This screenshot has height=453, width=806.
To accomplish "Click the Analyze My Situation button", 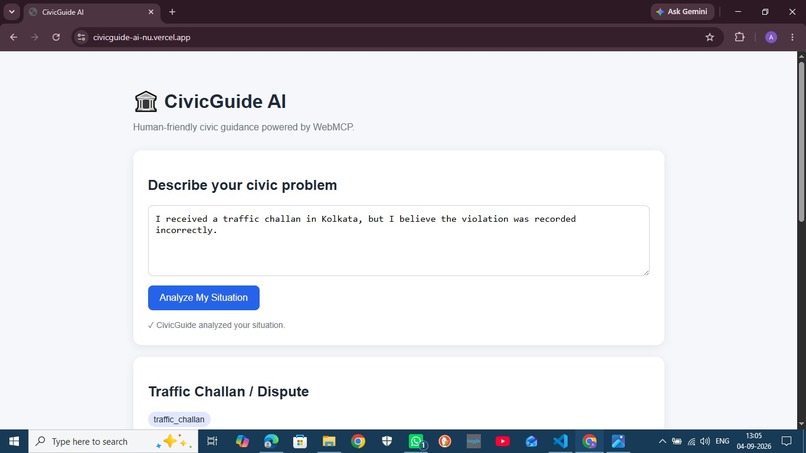I will click(204, 298).
